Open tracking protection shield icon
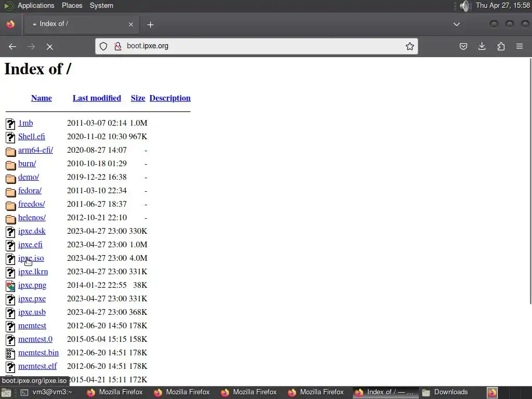The height and width of the screenshot is (399, 532). [x=103, y=46]
